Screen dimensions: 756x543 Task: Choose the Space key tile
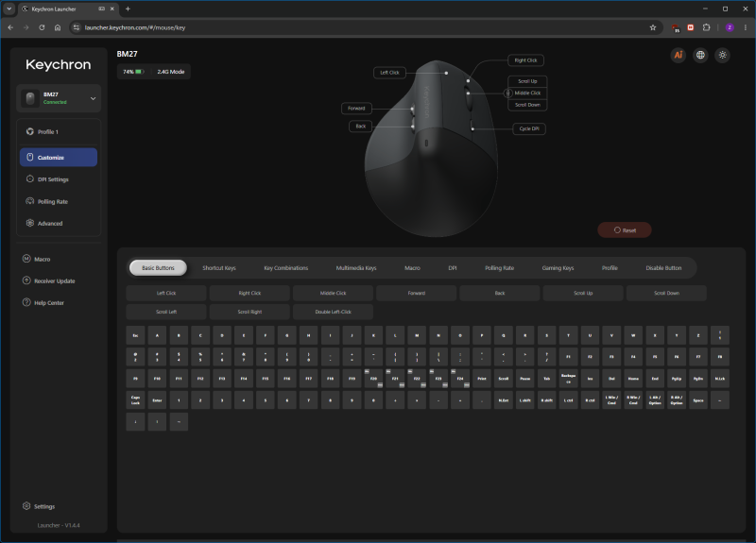(698, 400)
